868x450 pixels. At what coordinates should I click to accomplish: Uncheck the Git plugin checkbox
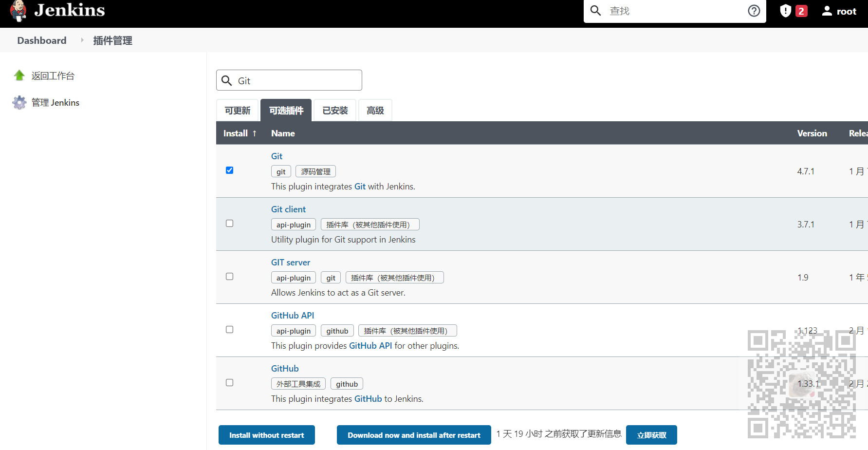(230, 170)
